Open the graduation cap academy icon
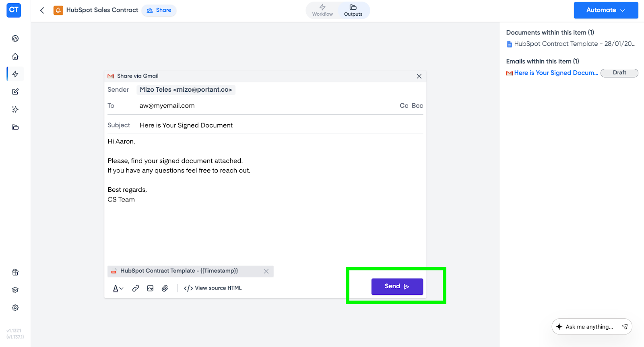644x347 pixels. pyautogui.click(x=15, y=290)
